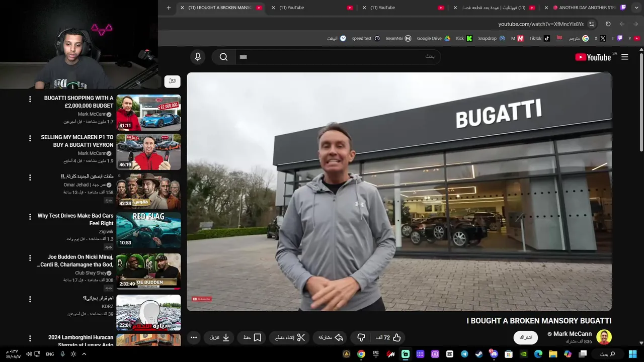The height and width of the screenshot is (362, 644).
Task: Subscribe to Mark McCann channel
Action: 525,337
